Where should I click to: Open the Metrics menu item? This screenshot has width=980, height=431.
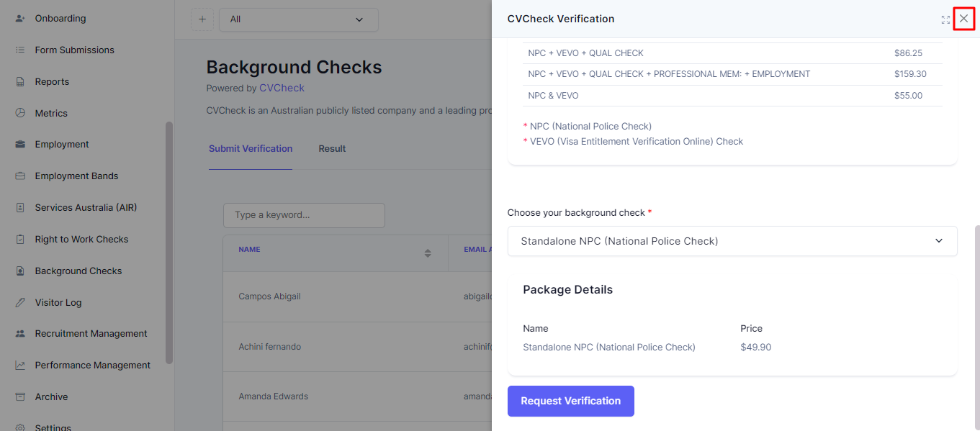51,113
